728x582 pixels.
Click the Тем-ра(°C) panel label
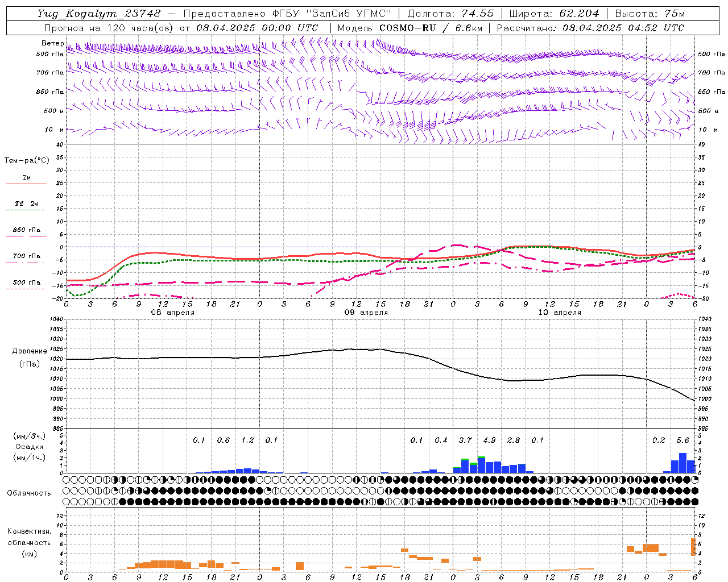click(27, 161)
